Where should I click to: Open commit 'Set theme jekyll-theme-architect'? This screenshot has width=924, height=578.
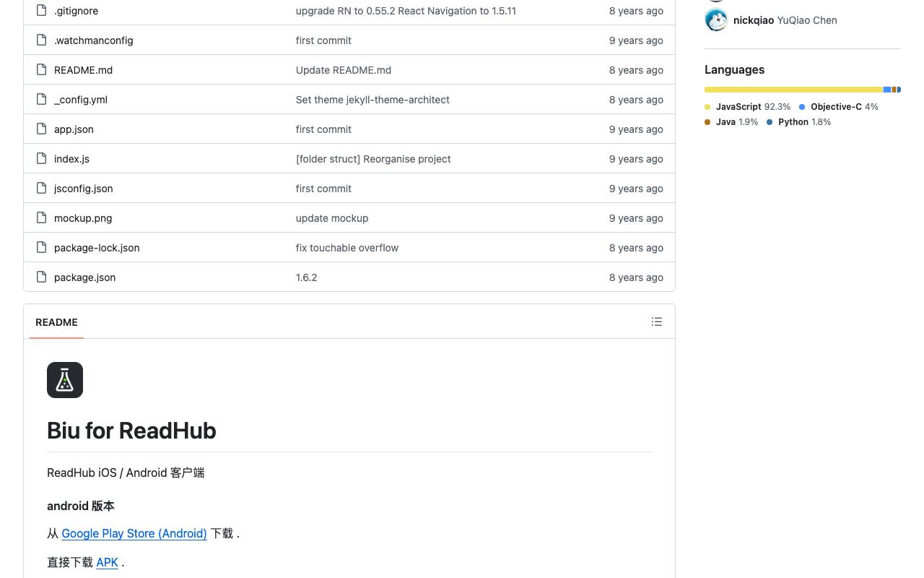tap(372, 100)
